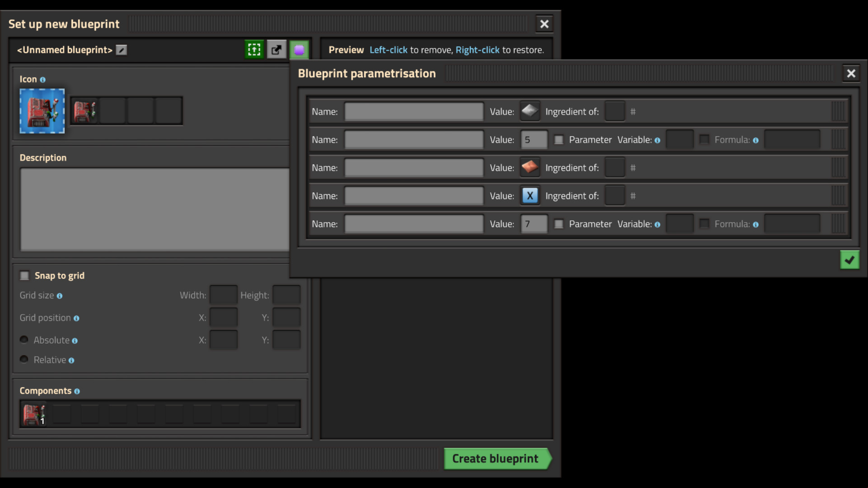Screen dimensions: 868x488
Task: Click the iron plate value icon
Action: (x=530, y=111)
